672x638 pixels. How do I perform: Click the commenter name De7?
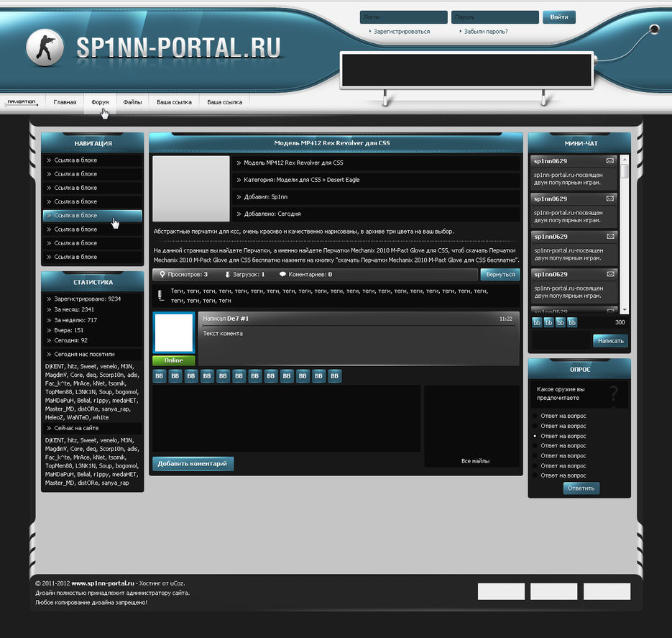[x=233, y=319]
